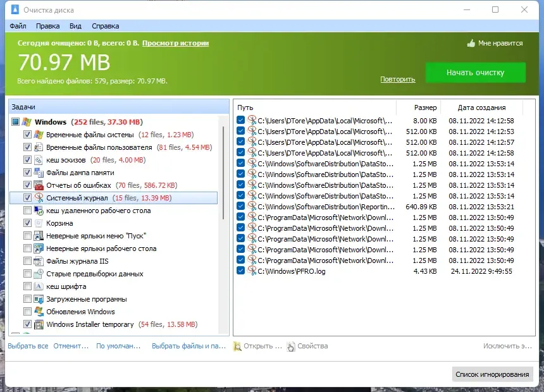This screenshot has height=392, width=544.
Task: Click the icon next to 'Windows Installer temporary'
Action: click(39, 324)
